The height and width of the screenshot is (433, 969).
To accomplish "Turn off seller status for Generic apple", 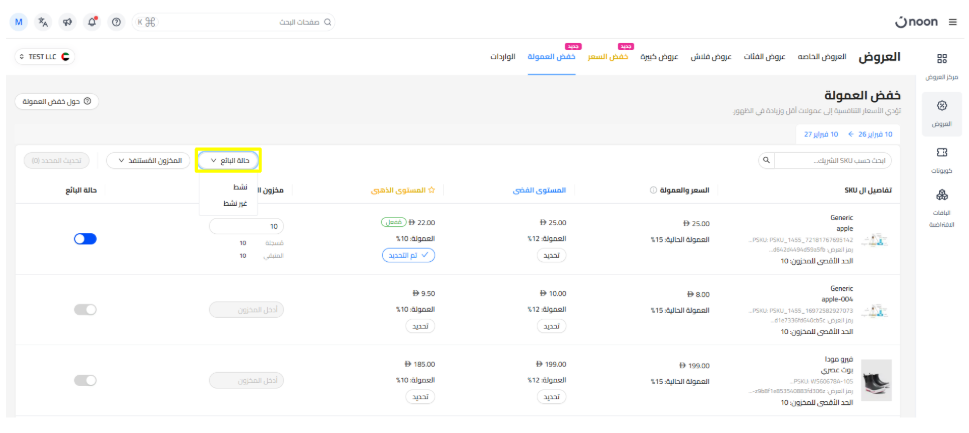I will [x=85, y=240].
